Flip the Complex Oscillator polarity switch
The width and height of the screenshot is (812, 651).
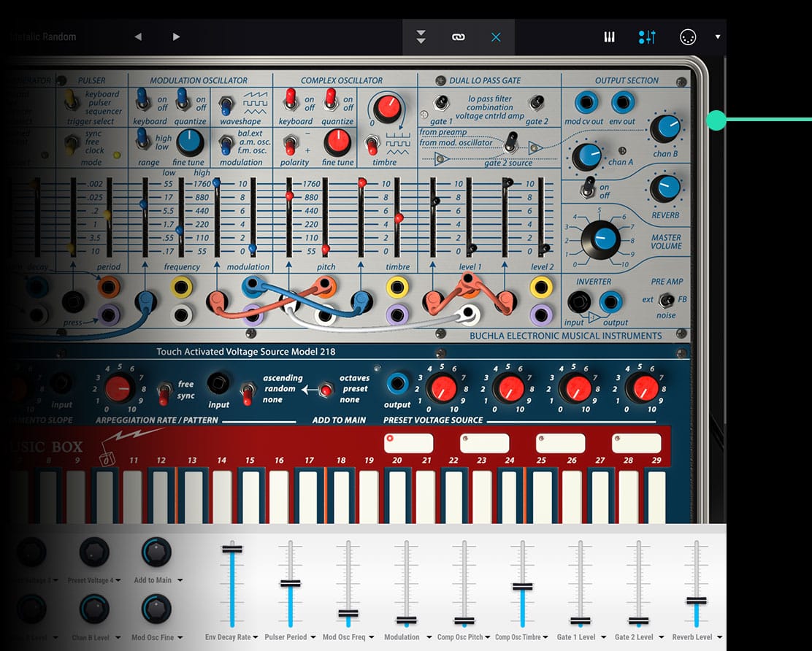291,145
